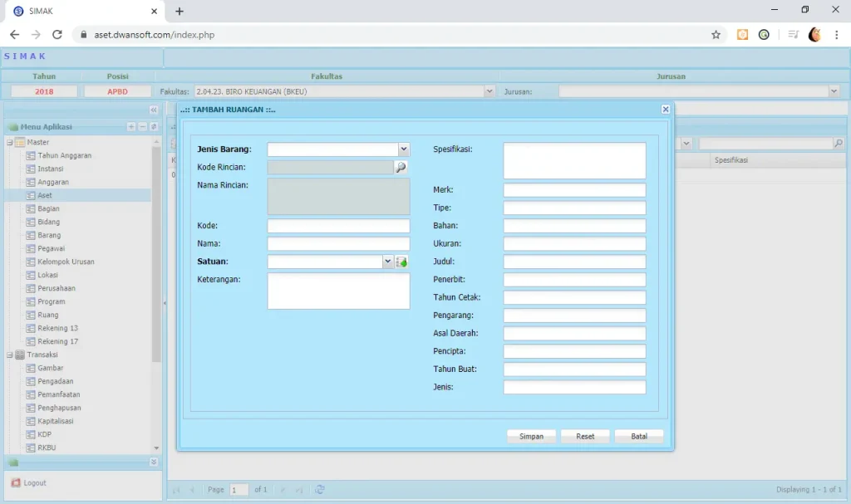
Task: Open the Satuan dropdown
Action: pyautogui.click(x=387, y=262)
